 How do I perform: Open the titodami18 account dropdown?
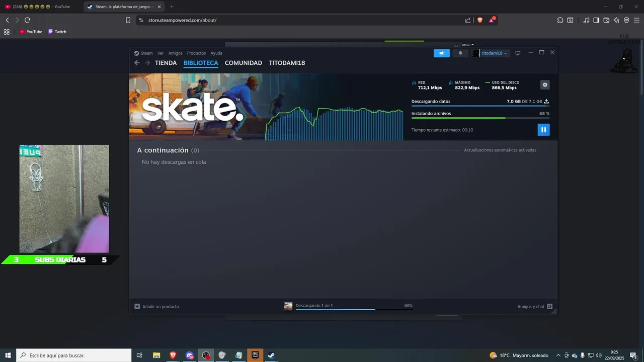pos(494,53)
